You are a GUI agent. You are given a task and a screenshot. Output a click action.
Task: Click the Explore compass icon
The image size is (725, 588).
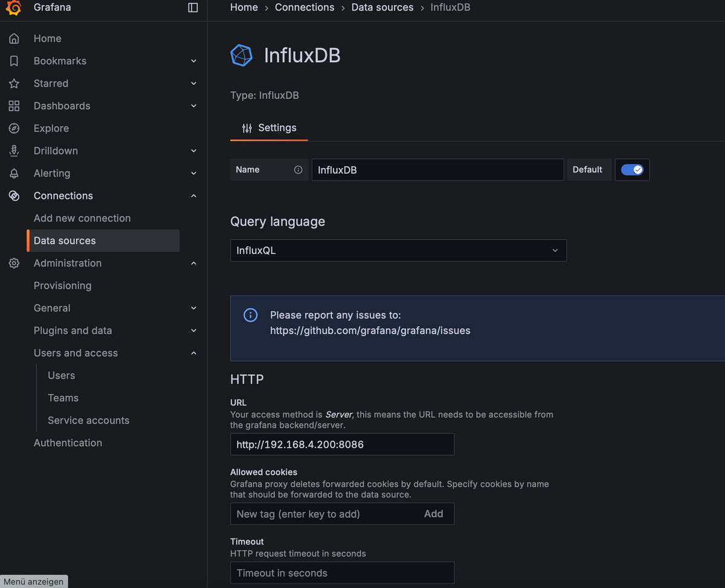(x=14, y=128)
